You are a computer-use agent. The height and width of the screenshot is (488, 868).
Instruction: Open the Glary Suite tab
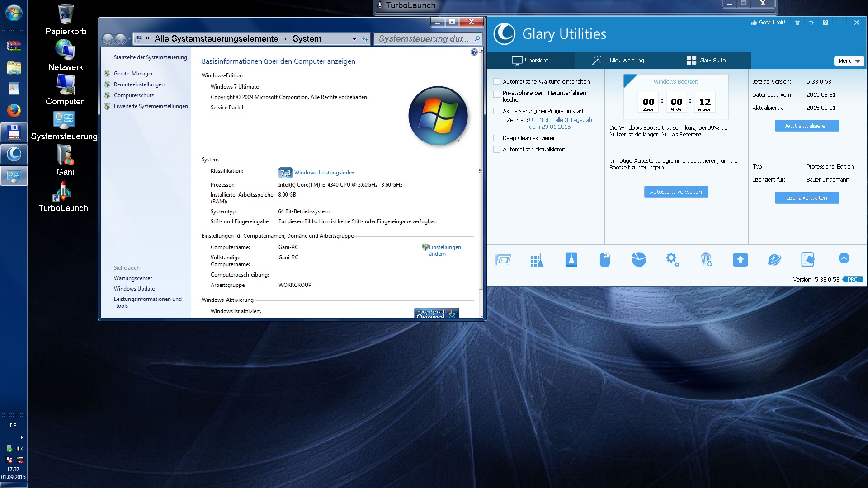point(706,61)
